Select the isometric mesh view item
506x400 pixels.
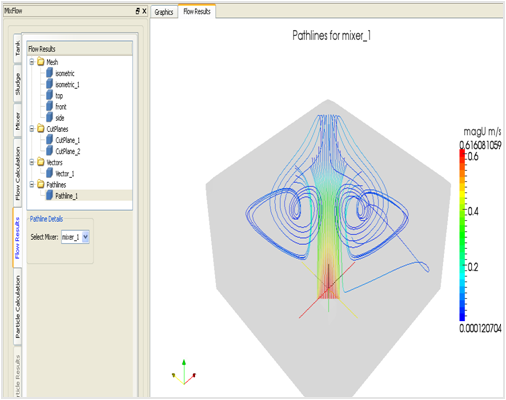pos(65,73)
